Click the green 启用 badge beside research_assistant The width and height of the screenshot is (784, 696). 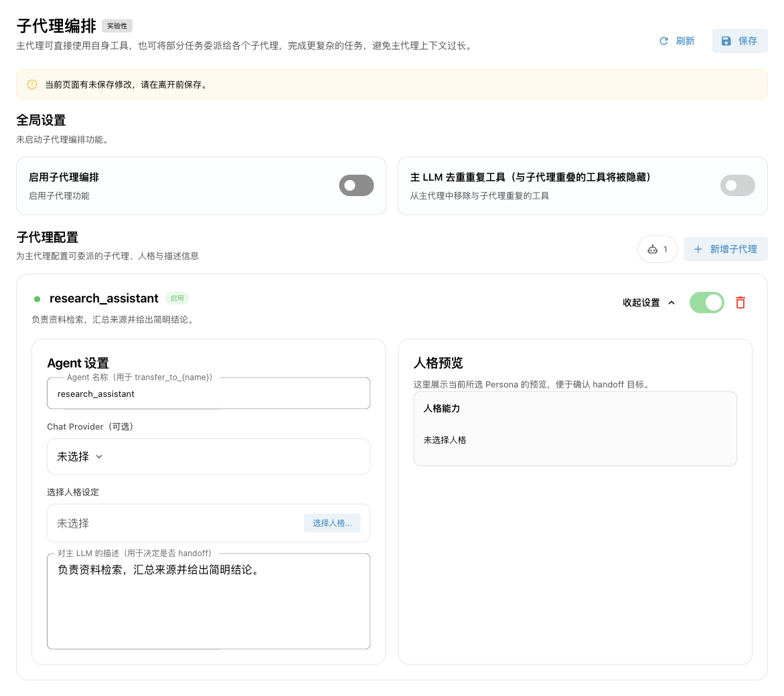(x=177, y=298)
